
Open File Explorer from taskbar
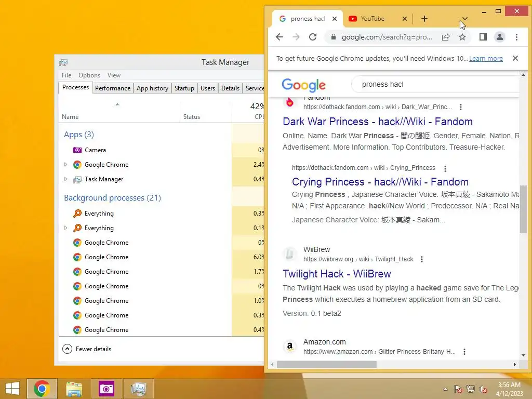coord(74,389)
